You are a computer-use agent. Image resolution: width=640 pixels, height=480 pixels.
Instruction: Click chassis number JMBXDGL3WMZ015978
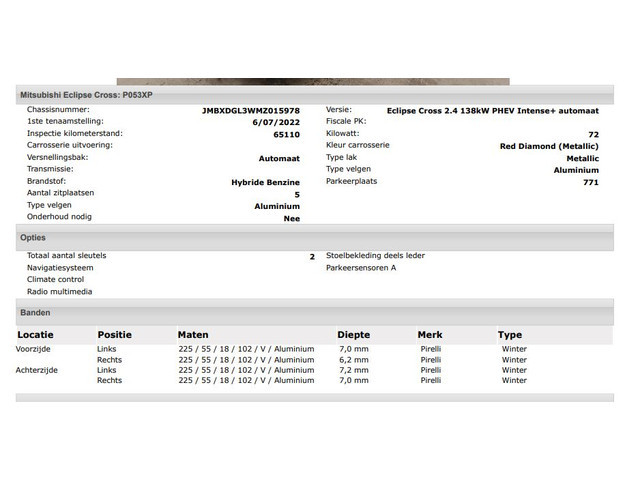tap(250, 110)
